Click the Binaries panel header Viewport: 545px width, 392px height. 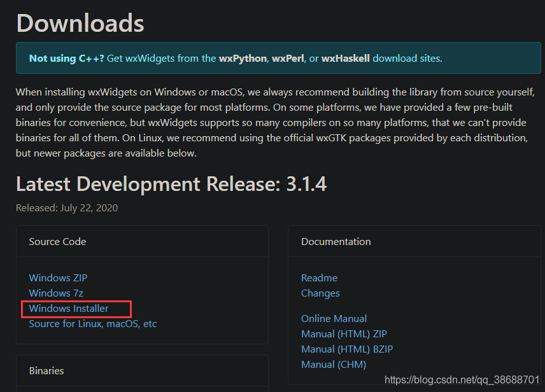coord(142,371)
